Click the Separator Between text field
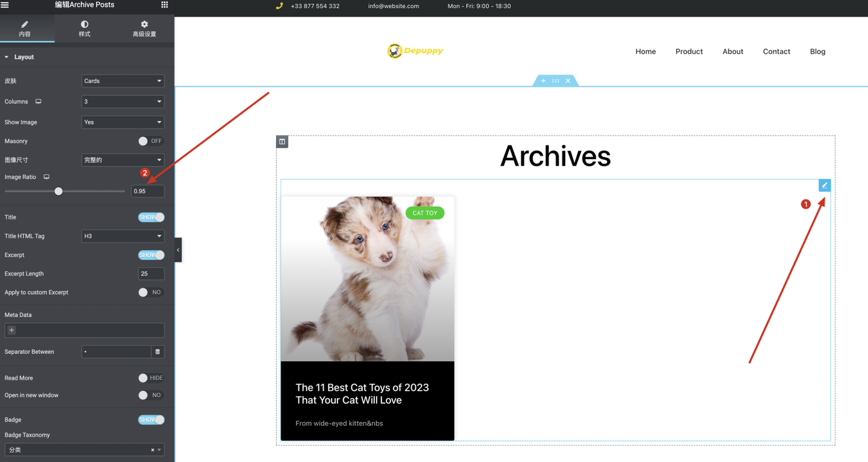This screenshot has width=868, height=462. click(116, 352)
